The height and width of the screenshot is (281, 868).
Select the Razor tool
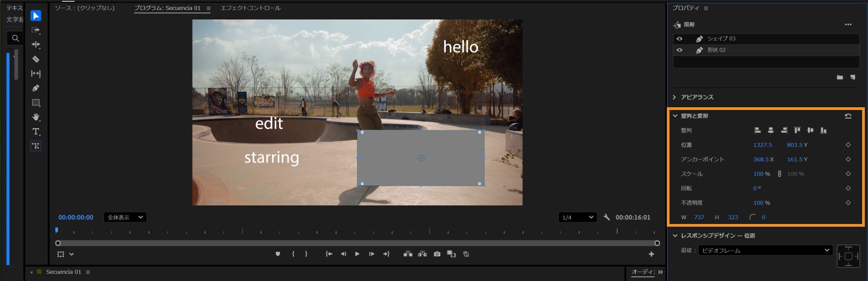pyautogui.click(x=36, y=59)
